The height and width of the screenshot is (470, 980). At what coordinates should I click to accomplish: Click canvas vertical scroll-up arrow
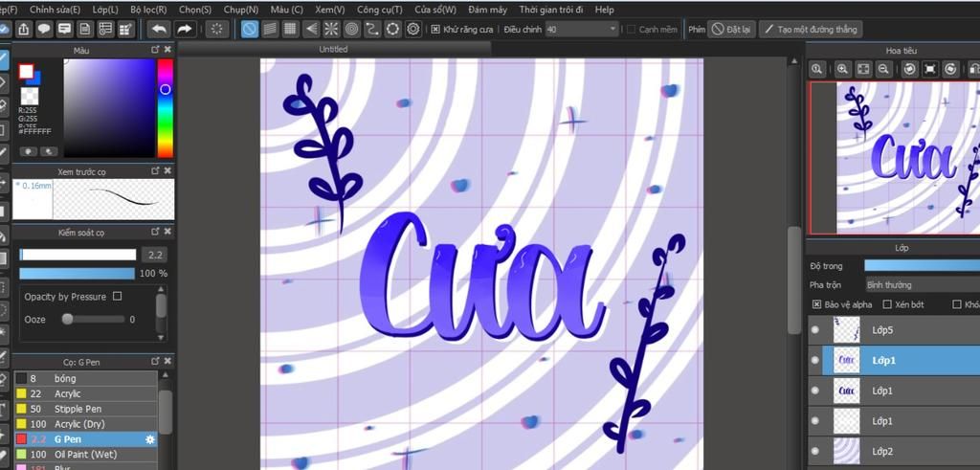[794, 61]
